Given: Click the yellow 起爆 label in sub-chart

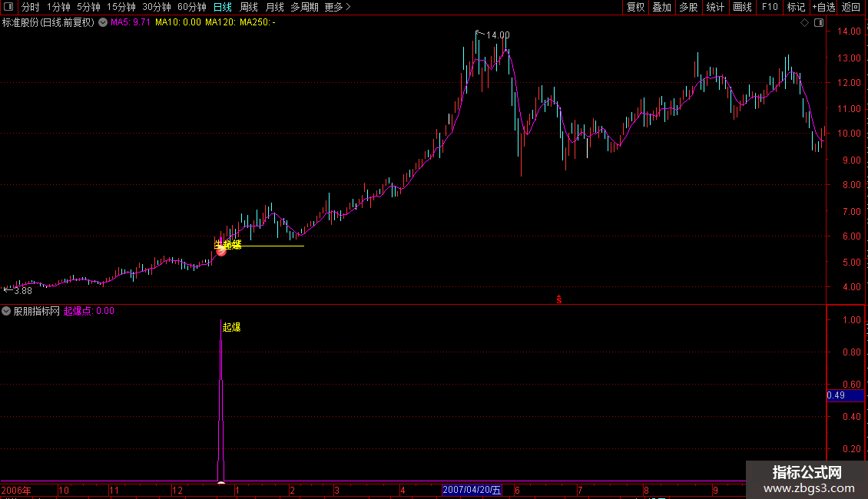Looking at the screenshot, I should [231, 327].
